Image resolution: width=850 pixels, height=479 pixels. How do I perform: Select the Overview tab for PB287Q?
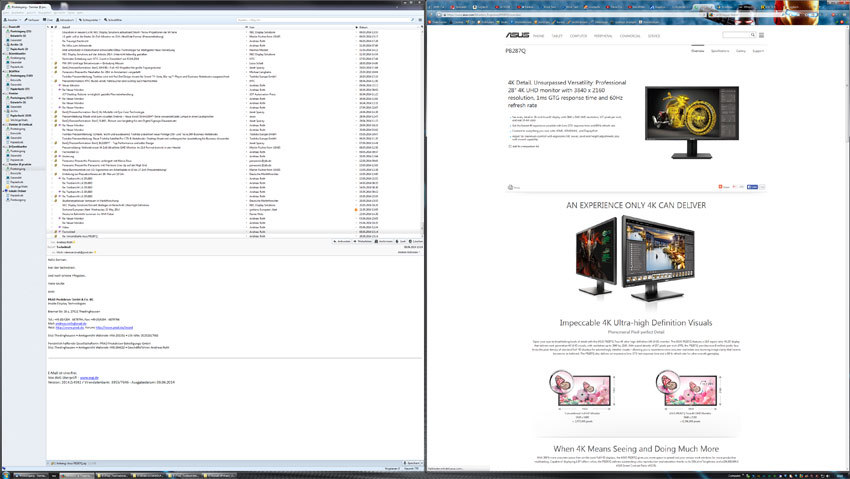click(x=698, y=51)
